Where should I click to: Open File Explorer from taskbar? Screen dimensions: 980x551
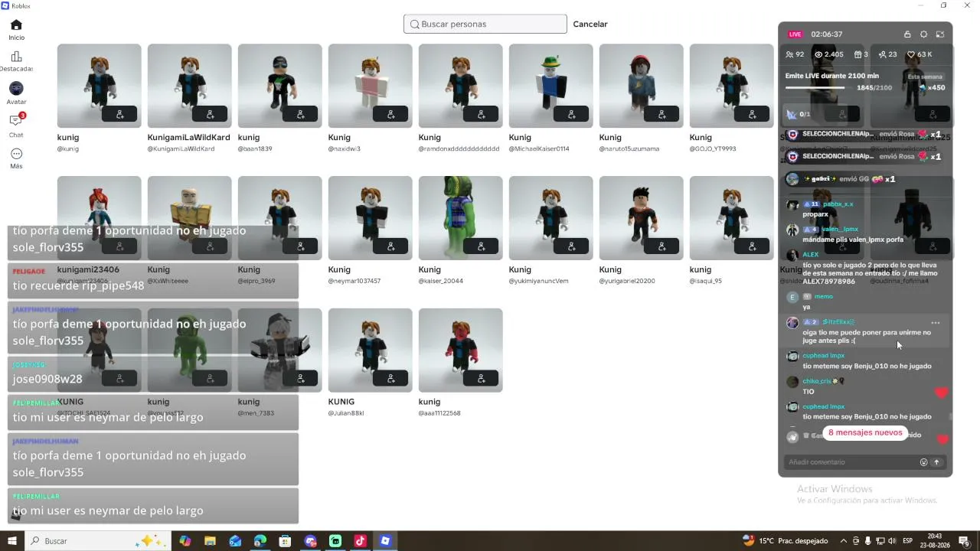click(210, 541)
